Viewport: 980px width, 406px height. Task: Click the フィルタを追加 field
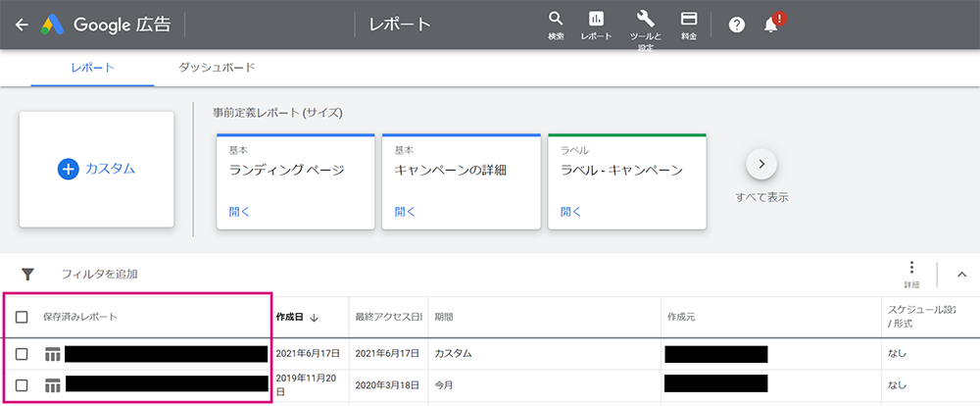click(99, 274)
